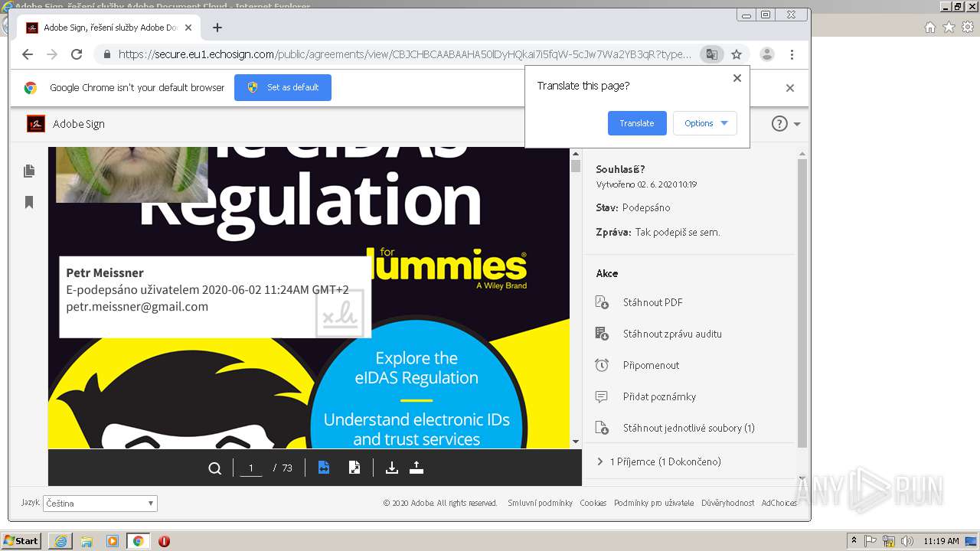The image size is (980, 551).
Task: Click the search magnifier in document toolbar
Action: [x=215, y=468]
